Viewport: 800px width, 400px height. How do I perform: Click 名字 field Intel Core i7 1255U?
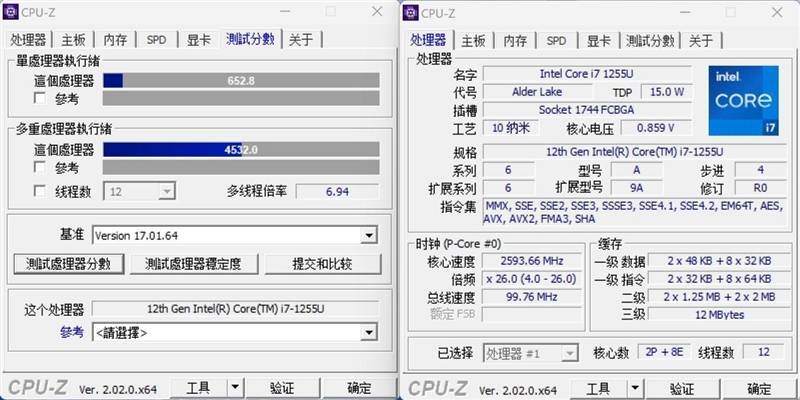587,74
